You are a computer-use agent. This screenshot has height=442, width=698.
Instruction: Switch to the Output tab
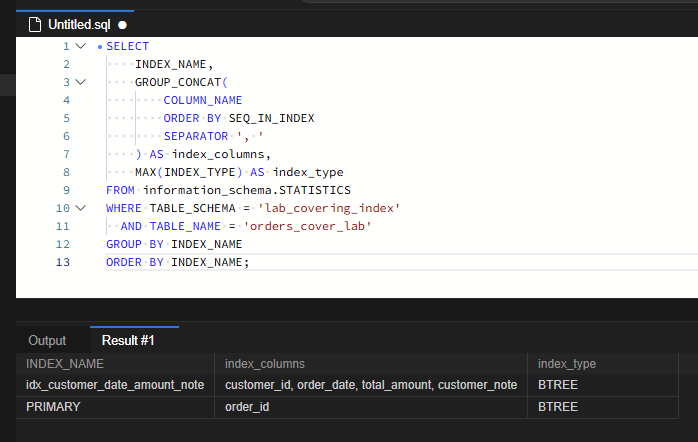[x=47, y=341]
